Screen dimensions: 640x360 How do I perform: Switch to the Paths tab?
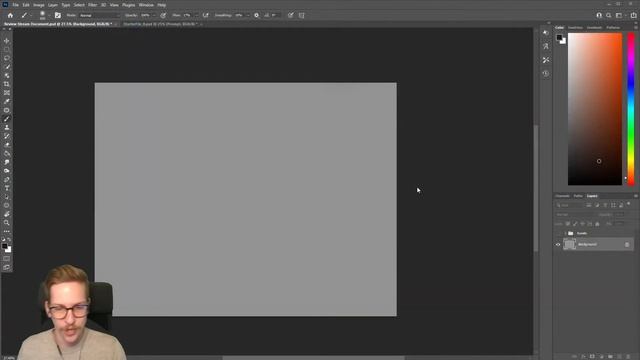[x=578, y=196]
